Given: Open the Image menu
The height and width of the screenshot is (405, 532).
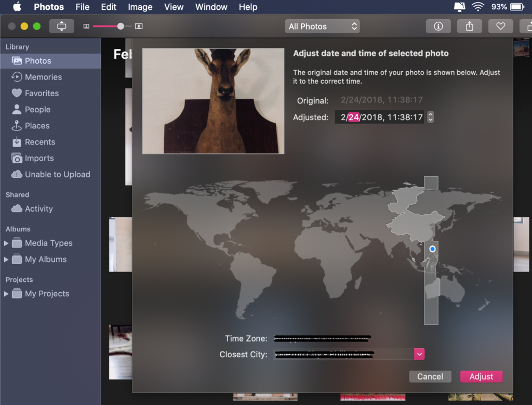Looking at the screenshot, I should [140, 7].
